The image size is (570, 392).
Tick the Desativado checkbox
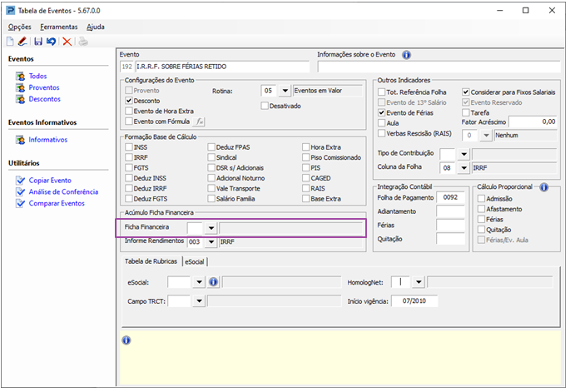coord(265,106)
